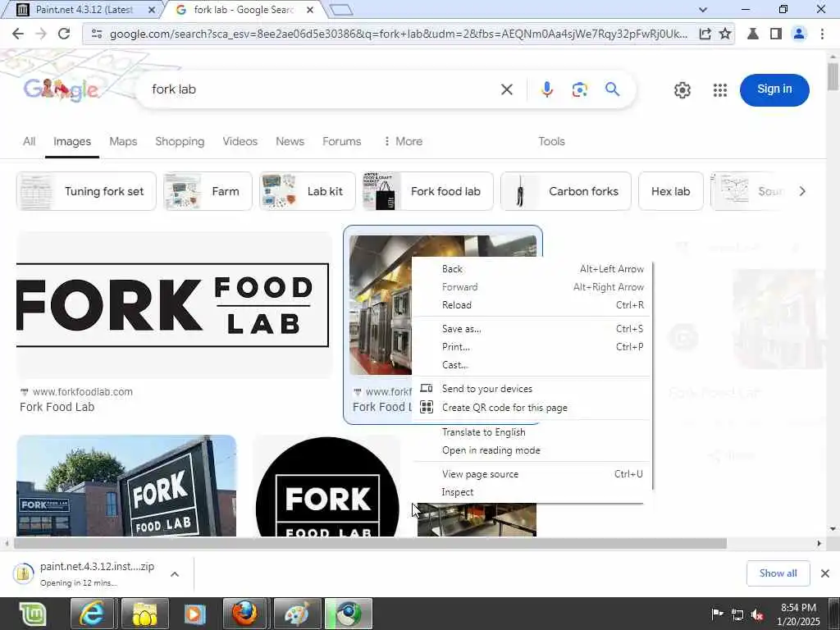Open the Fork Food Lab building sign image

click(126, 486)
